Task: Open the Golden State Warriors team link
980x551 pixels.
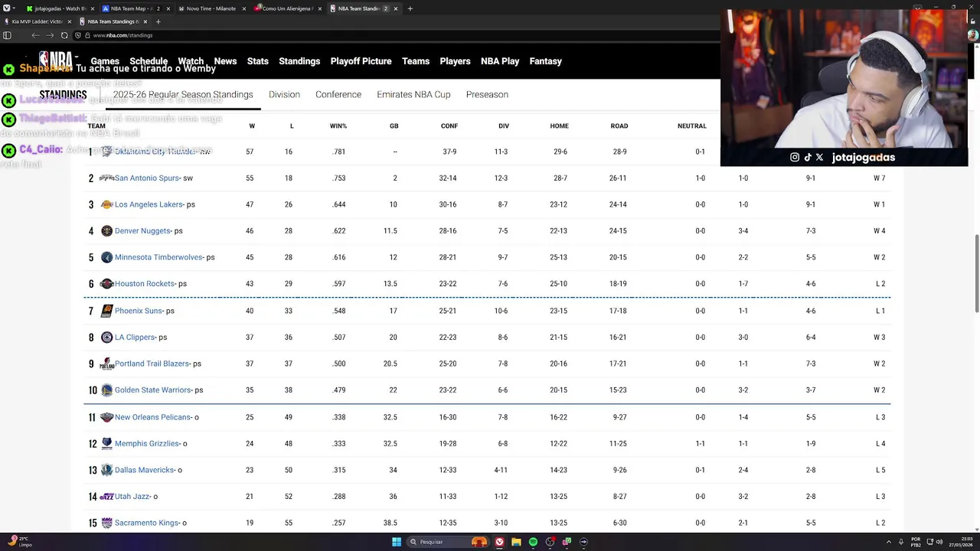Action: click(153, 390)
